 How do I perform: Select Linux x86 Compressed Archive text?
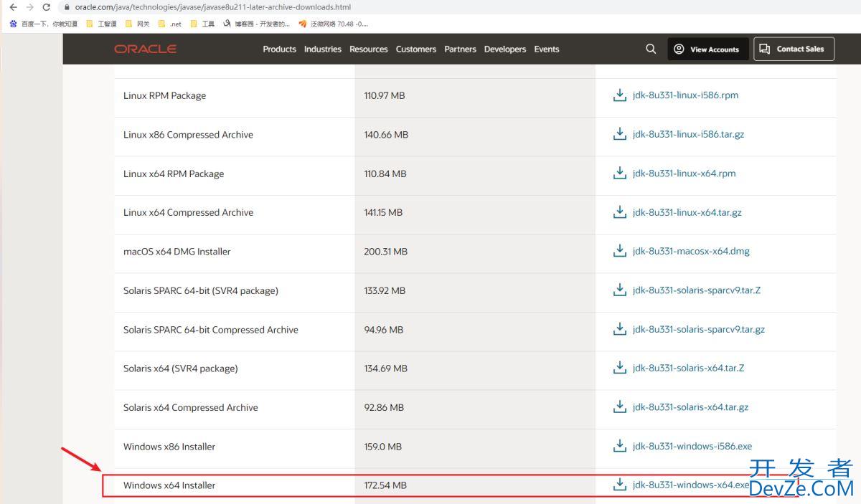188,135
